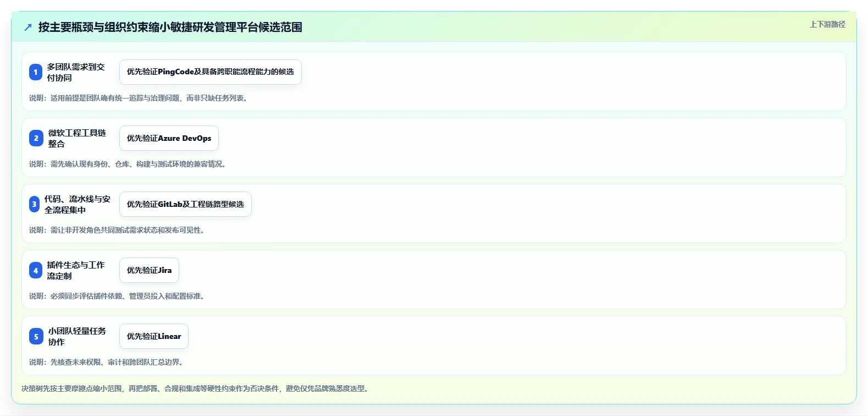Click the 优先验证Azure DevOps button
868x416 pixels.
tap(169, 138)
